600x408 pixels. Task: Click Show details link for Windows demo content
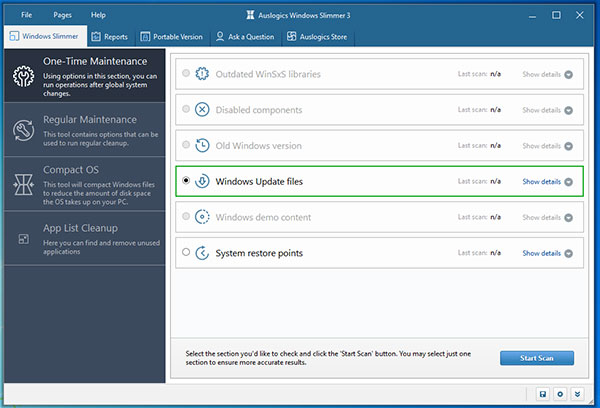(x=541, y=218)
